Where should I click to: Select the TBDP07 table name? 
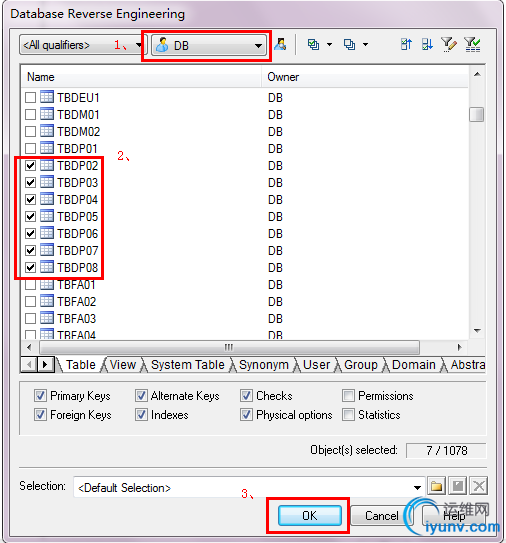pyautogui.click(x=78, y=251)
